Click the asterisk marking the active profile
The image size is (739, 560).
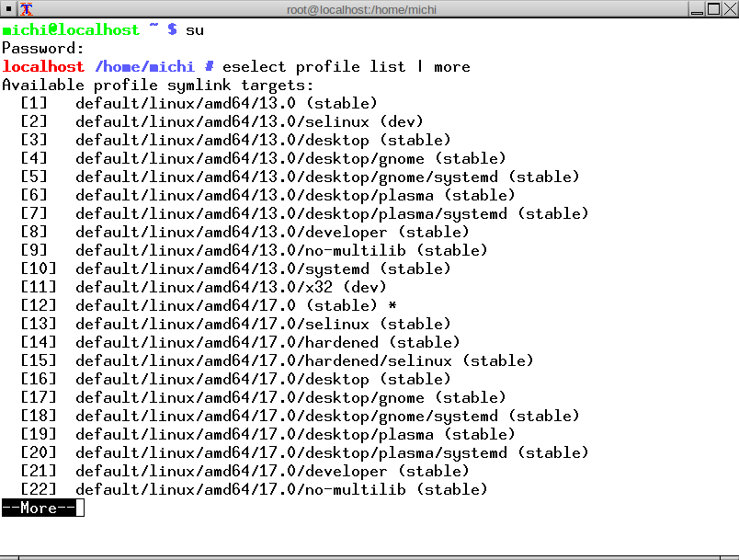(392, 306)
